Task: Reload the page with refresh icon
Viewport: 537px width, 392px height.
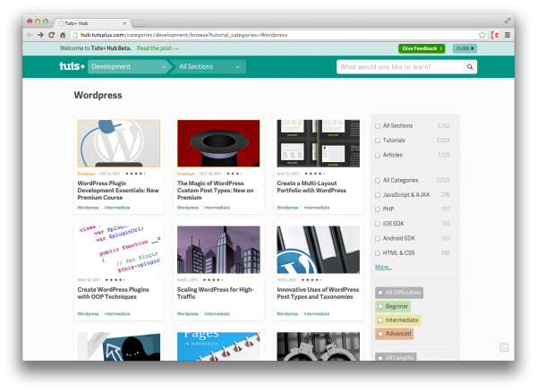Action: point(51,35)
